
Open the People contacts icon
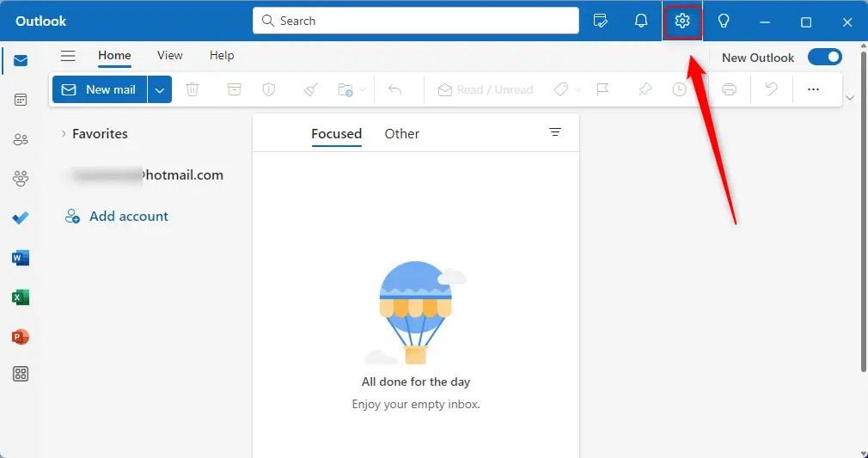click(21, 139)
